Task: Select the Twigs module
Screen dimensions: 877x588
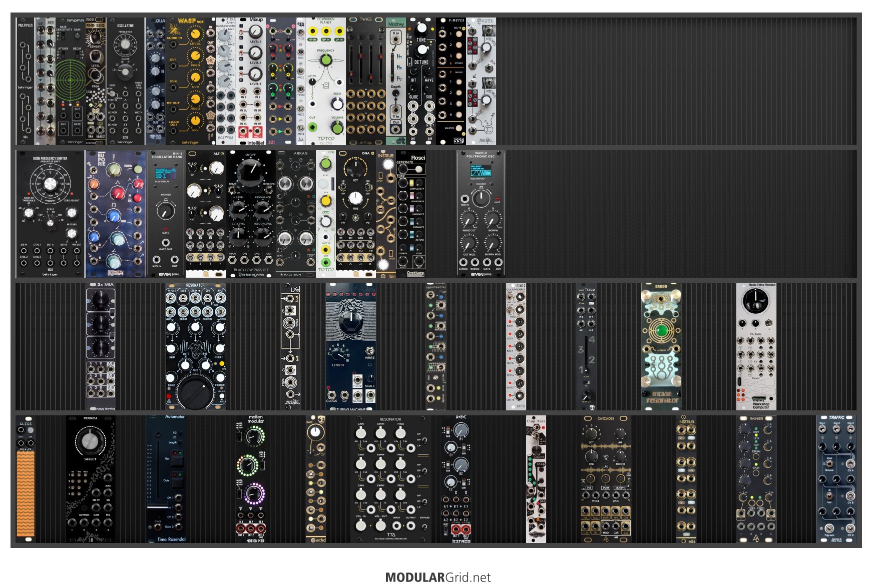Action: point(366,82)
